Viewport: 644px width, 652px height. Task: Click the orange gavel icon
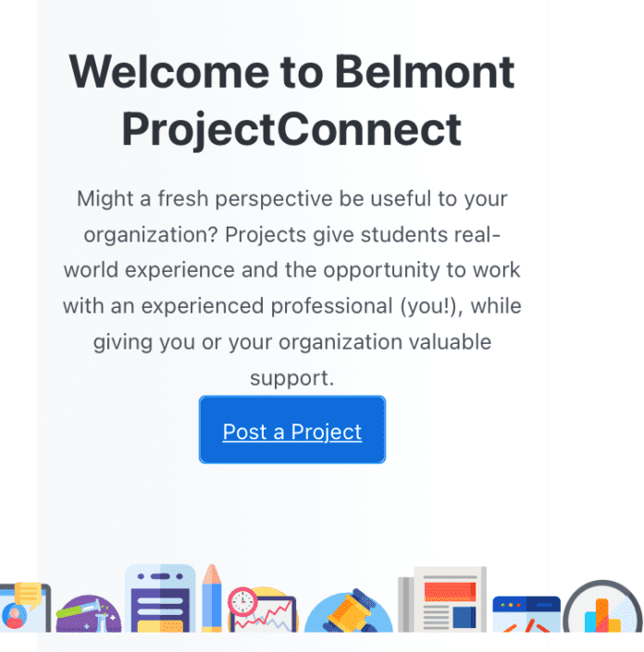click(349, 610)
